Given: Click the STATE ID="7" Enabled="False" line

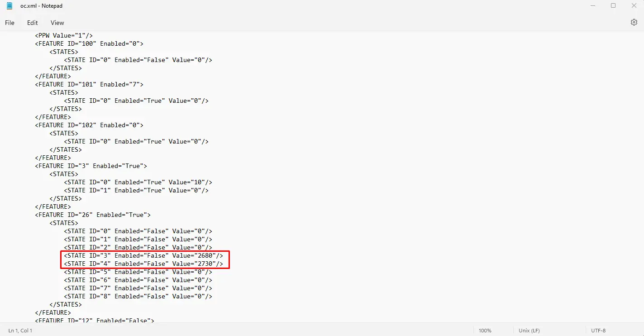Looking at the screenshot, I should tap(138, 288).
